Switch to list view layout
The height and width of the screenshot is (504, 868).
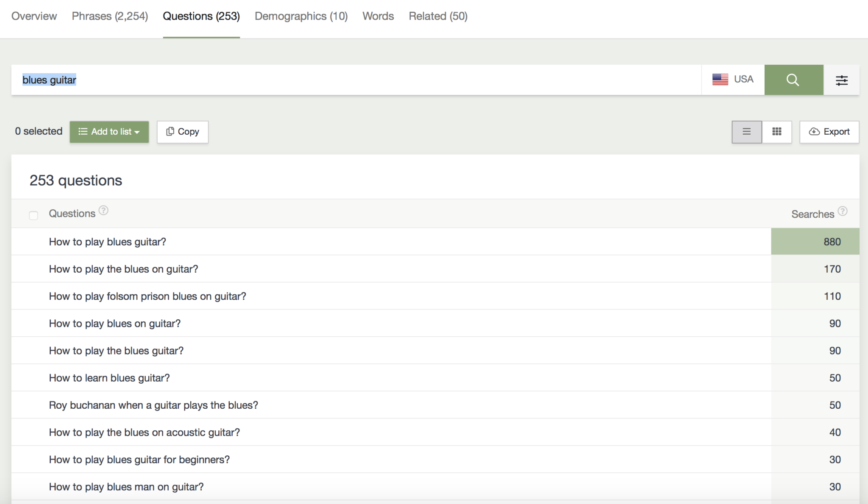click(746, 132)
